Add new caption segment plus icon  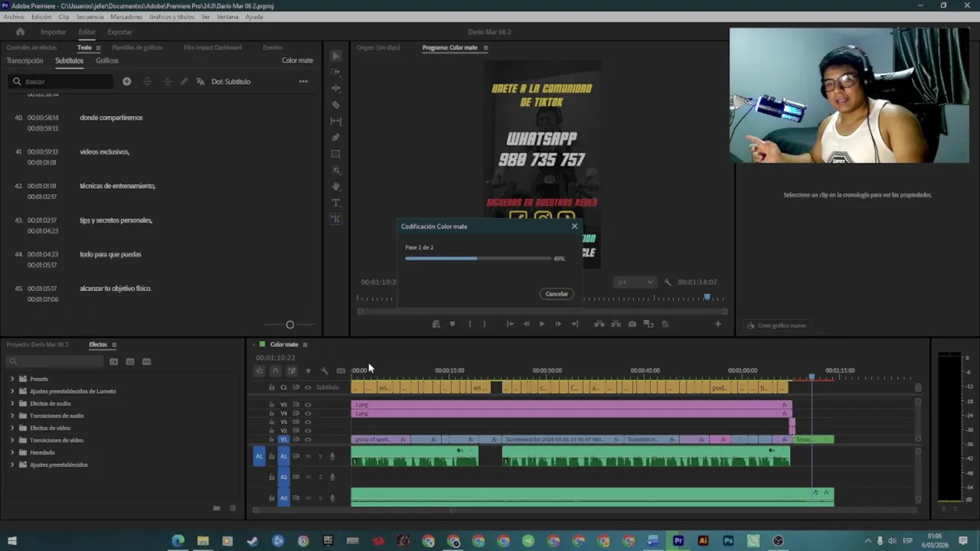(126, 81)
